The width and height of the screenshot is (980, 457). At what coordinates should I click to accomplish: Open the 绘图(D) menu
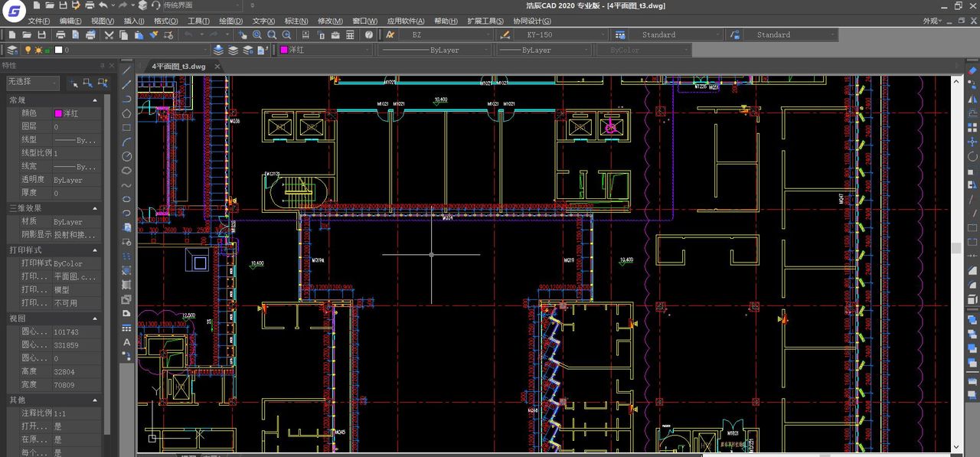coord(230,21)
